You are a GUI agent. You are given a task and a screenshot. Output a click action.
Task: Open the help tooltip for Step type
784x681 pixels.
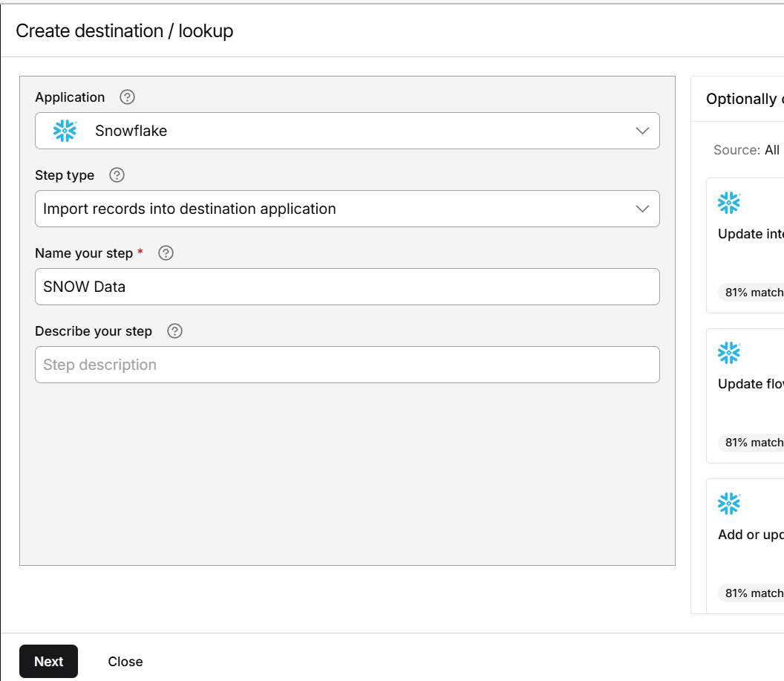pos(117,175)
